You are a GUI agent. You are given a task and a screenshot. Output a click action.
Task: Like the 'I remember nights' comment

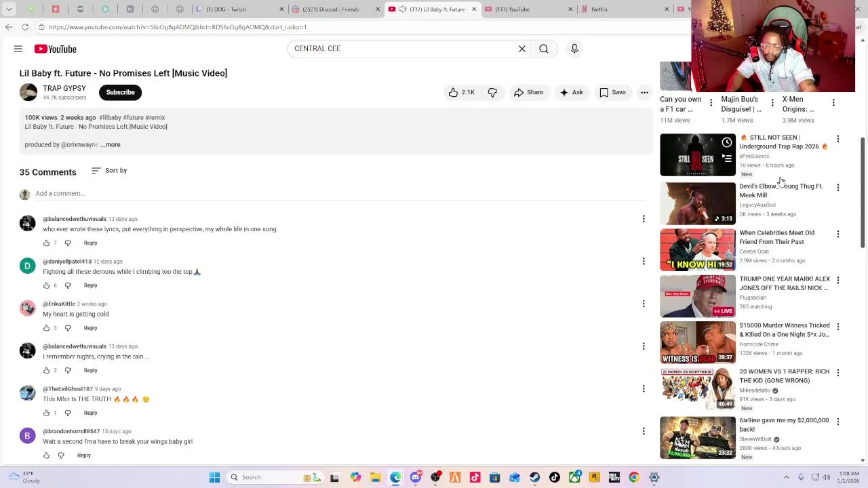tap(47, 370)
